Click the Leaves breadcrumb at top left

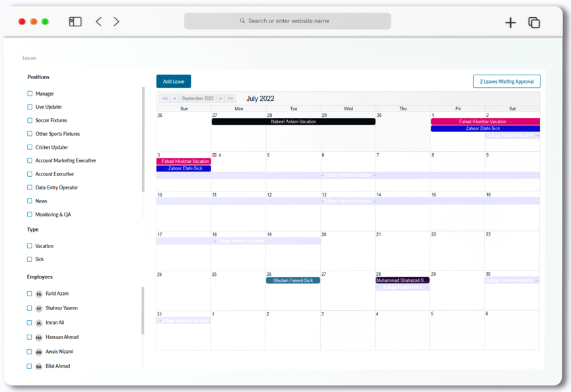(29, 58)
